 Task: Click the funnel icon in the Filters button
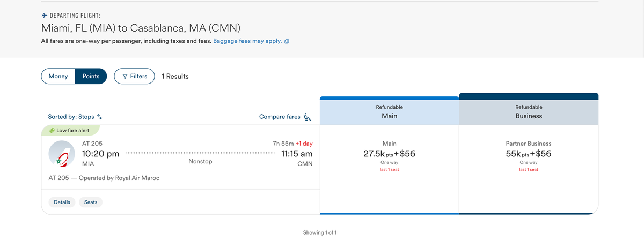(125, 77)
